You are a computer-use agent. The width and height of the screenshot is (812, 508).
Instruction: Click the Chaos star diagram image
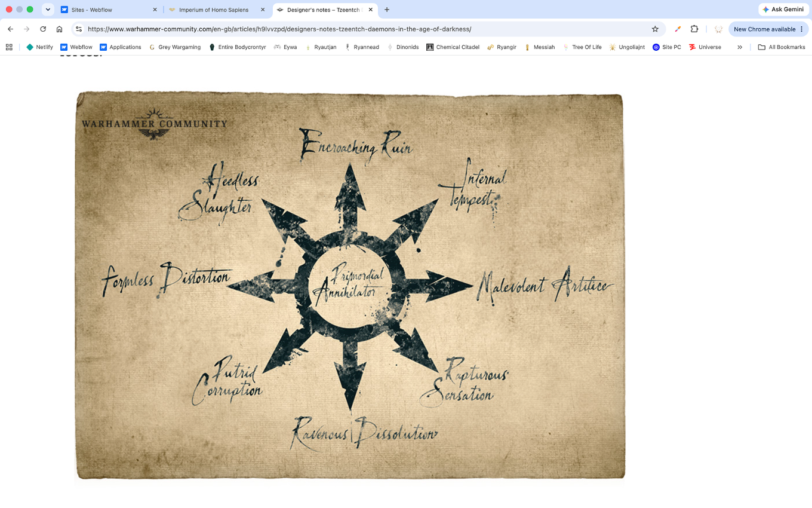point(350,284)
